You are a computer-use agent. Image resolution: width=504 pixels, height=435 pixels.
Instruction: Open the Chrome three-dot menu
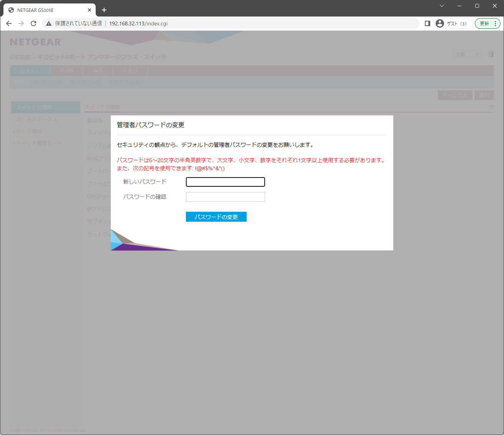click(496, 23)
